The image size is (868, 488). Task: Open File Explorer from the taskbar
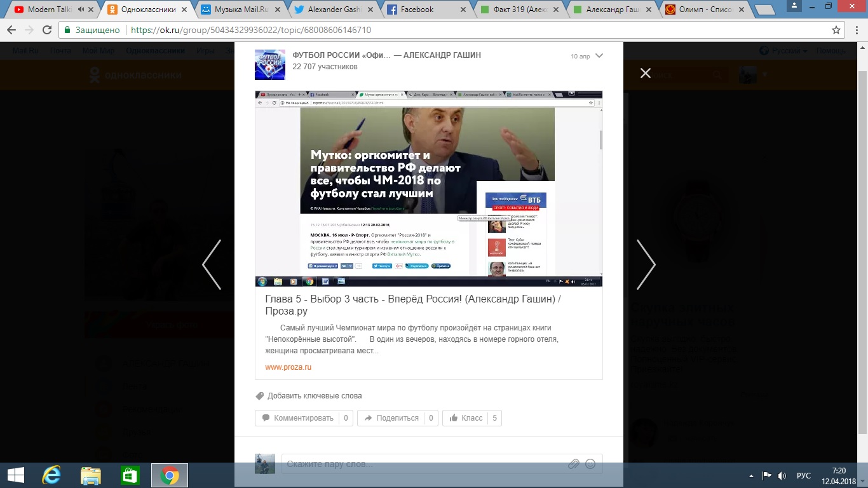click(x=91, y=475)
